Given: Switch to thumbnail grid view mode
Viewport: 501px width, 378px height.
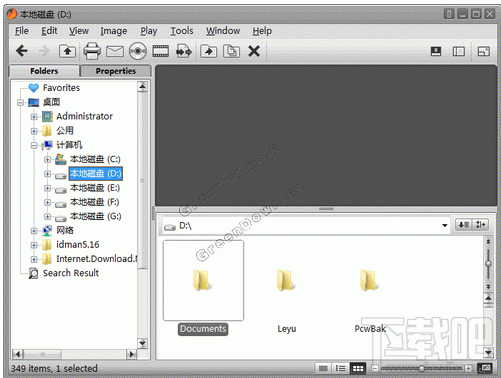Looking at the screenshot, I should pos(358,368).
